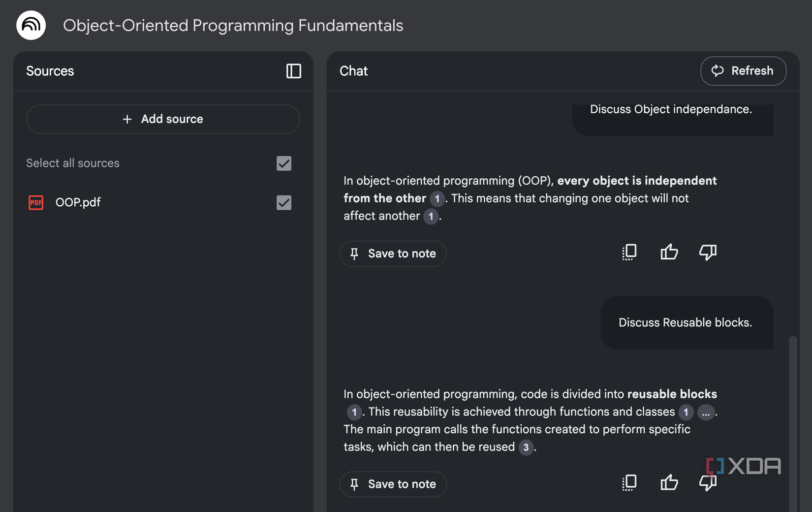The image size is (812, 512).
Task: Click the NotebookLM logo icon
Action: click(31, 25)
